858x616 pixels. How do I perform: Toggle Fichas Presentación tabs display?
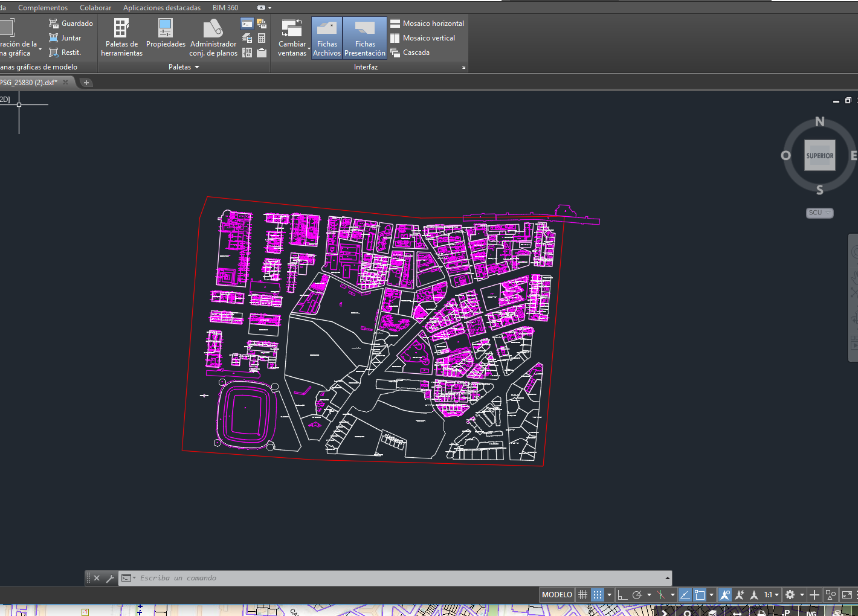tap(365, 37)
